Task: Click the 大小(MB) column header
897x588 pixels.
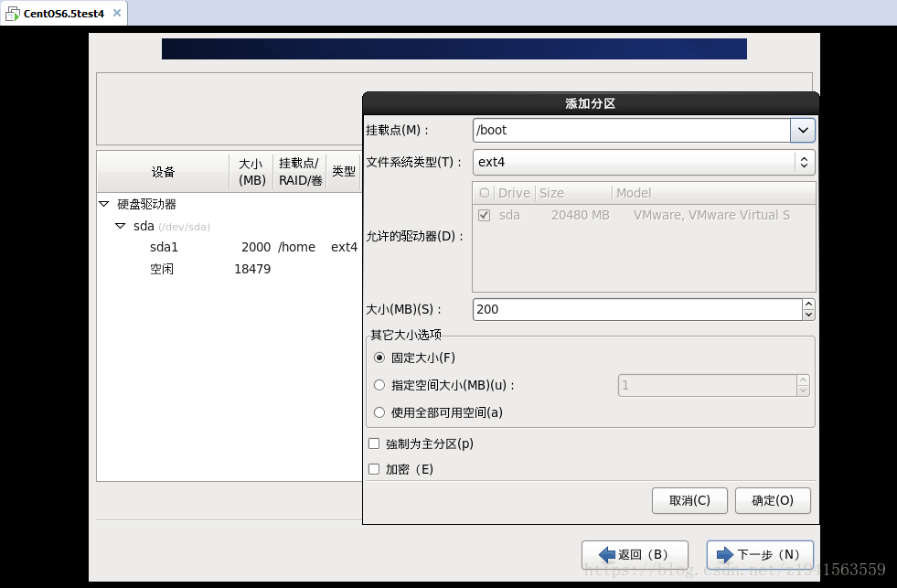Action: 251,172
